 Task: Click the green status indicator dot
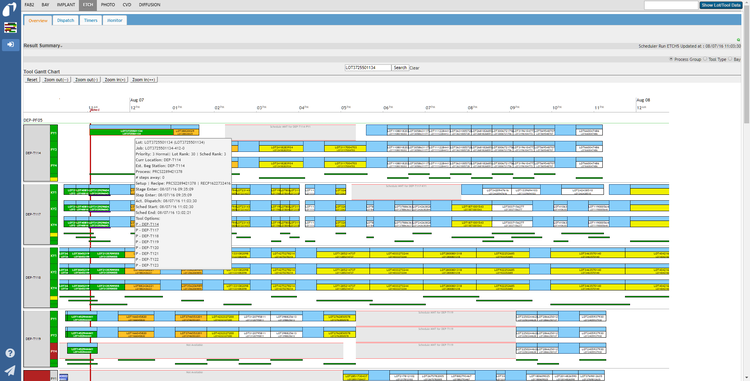[739, 40]
